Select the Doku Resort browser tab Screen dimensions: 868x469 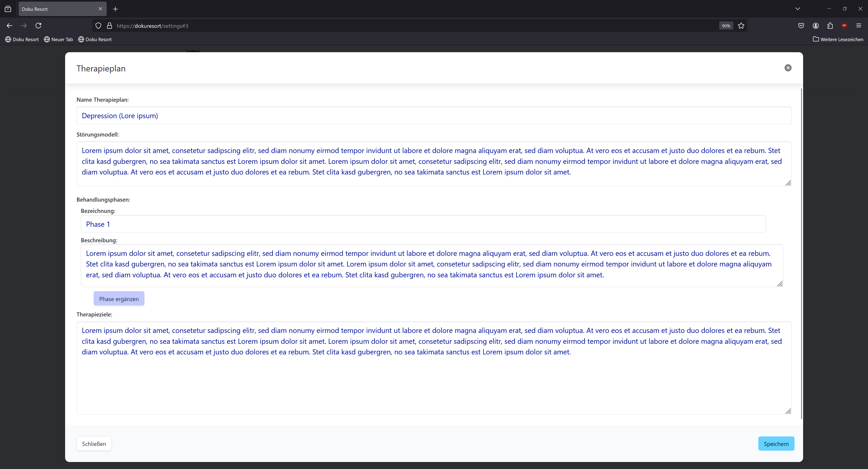(x=62, y=9)
